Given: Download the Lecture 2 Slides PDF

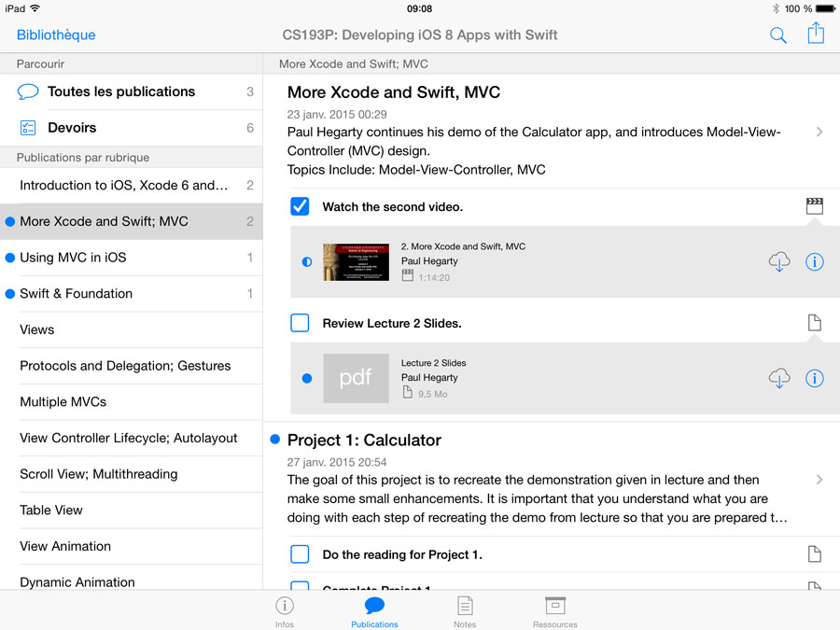Looking at the screenshot, I should [779, 378].
